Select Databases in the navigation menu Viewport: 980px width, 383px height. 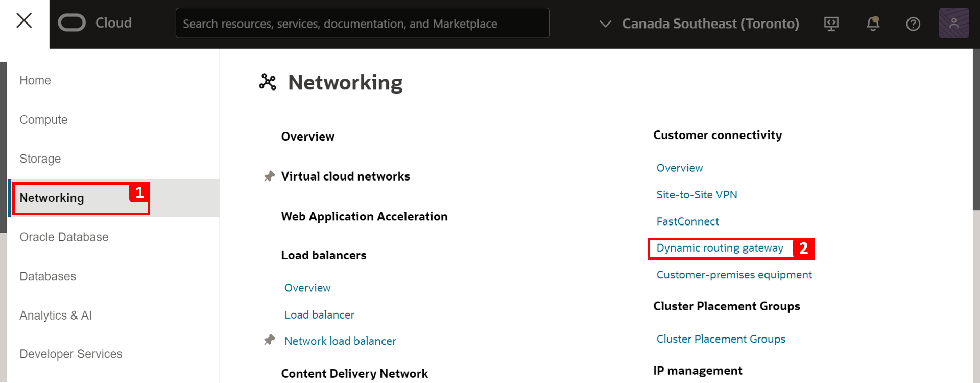(48, 276)
